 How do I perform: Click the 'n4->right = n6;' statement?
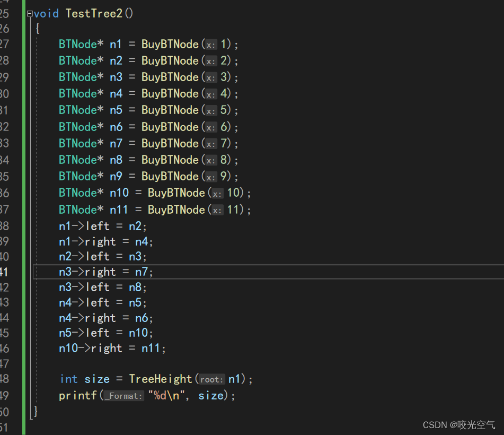tap(106, 318)
